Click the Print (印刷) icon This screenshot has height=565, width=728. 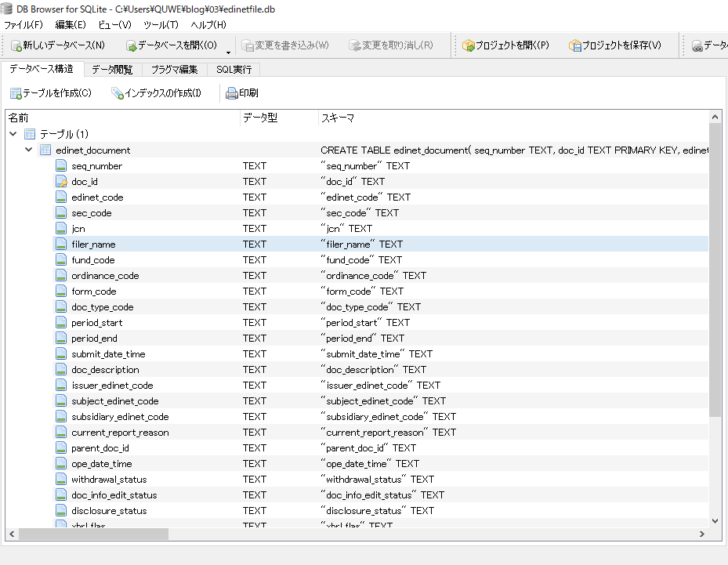pos(232,93)
